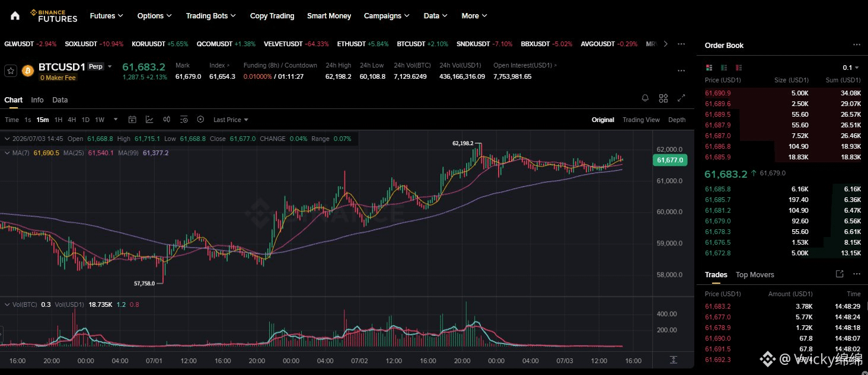Image resolution: width=868 pixels, height=375 pixels.
Task: Open the Trading Bots dropdown menu
Action: point(211,16)
